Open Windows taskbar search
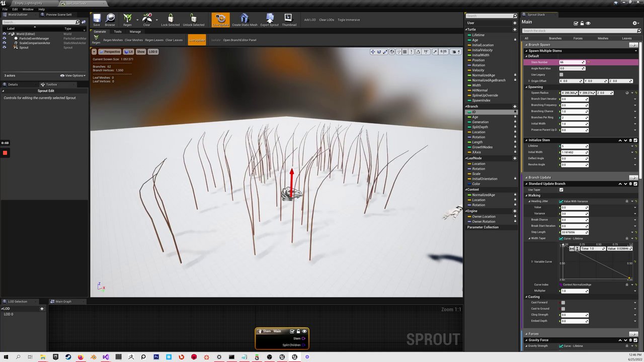The height and width of the screenshot is (362, 644). pyautogui.click(x=18, y=357)
